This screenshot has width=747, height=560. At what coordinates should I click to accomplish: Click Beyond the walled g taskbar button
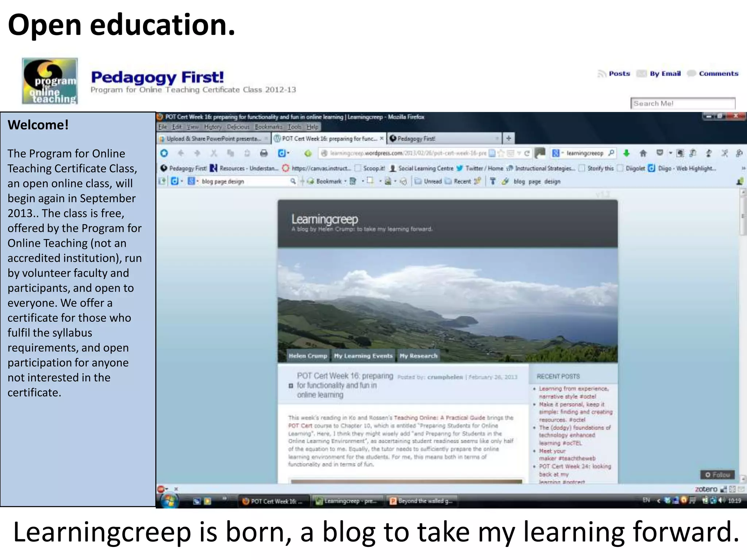(422, 501)
